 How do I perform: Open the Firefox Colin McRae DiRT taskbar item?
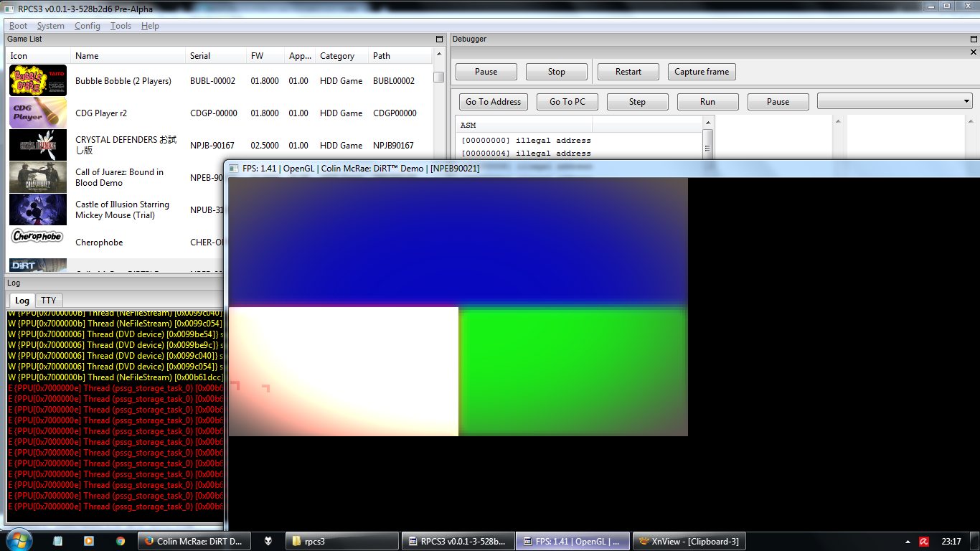[x=194, y=541]
